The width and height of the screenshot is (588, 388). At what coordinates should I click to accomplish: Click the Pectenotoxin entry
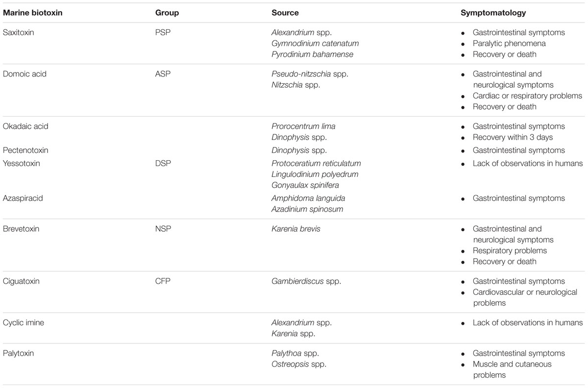[25, 150]
